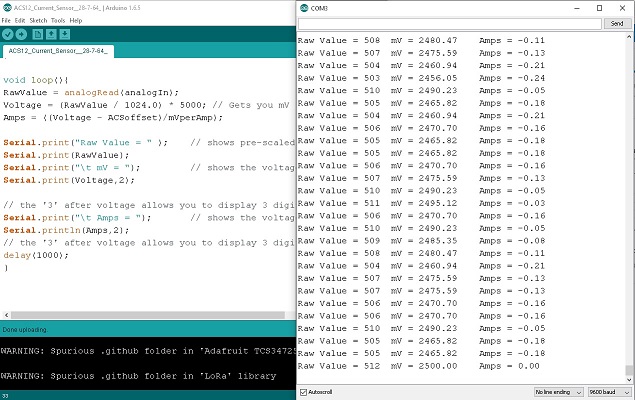The width and height of the screenshot is (635, 400).
Task: Click serial monitor scrollbar up arrow
Action: click(629, 37)
